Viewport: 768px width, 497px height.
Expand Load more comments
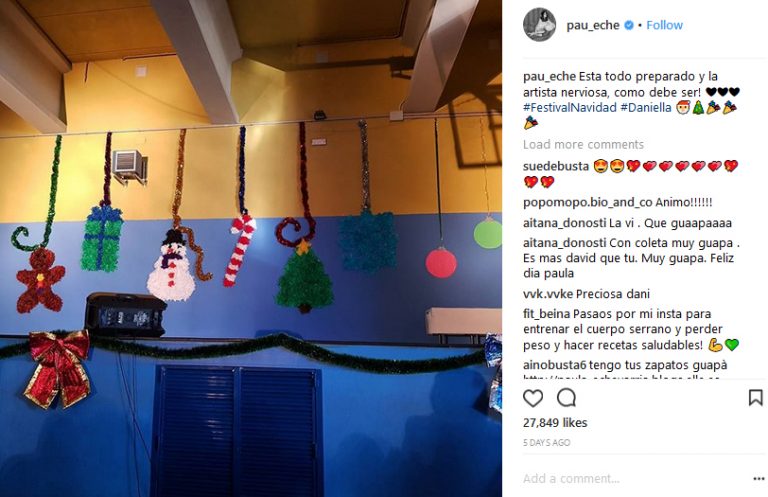tap(583, 144)
